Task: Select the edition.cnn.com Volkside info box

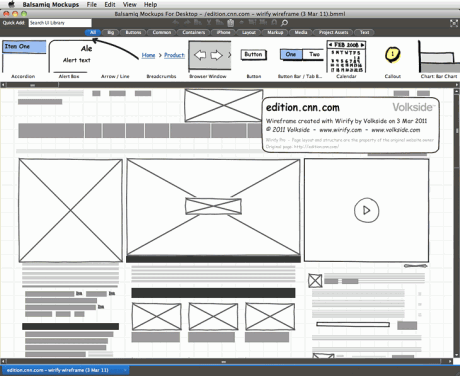Action: point(350,125)
